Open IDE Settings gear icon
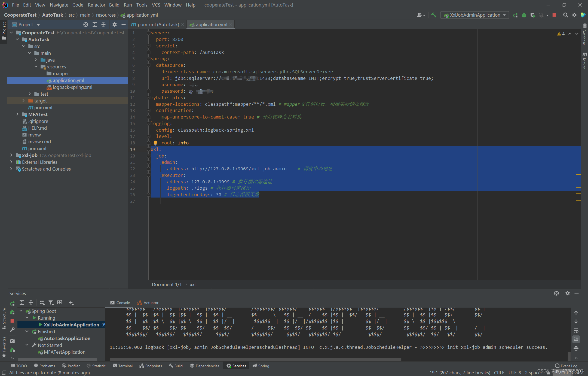This screenshot has height=376, width=588. click(574, 15)
